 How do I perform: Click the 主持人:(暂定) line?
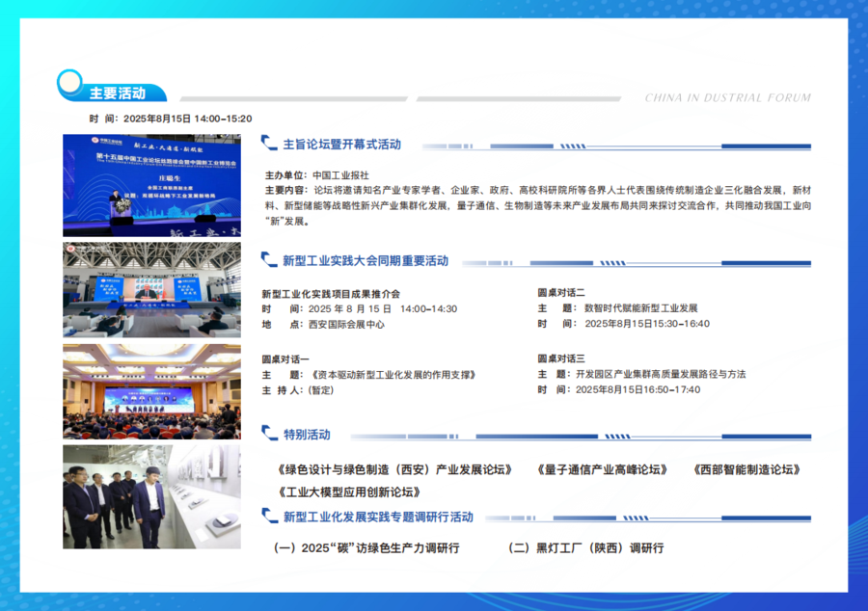coord(298,390)
